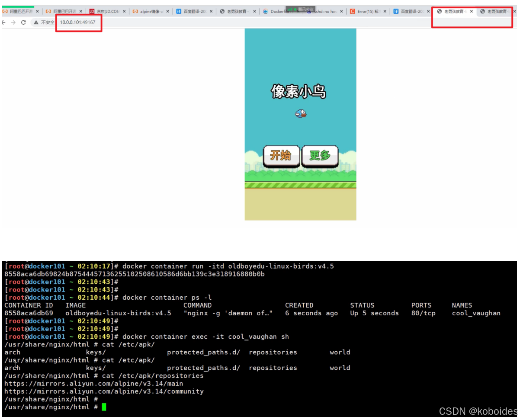The image size is (520, 420).
Task: Click the "Up 5 seconds" status value
Action: 375,313
